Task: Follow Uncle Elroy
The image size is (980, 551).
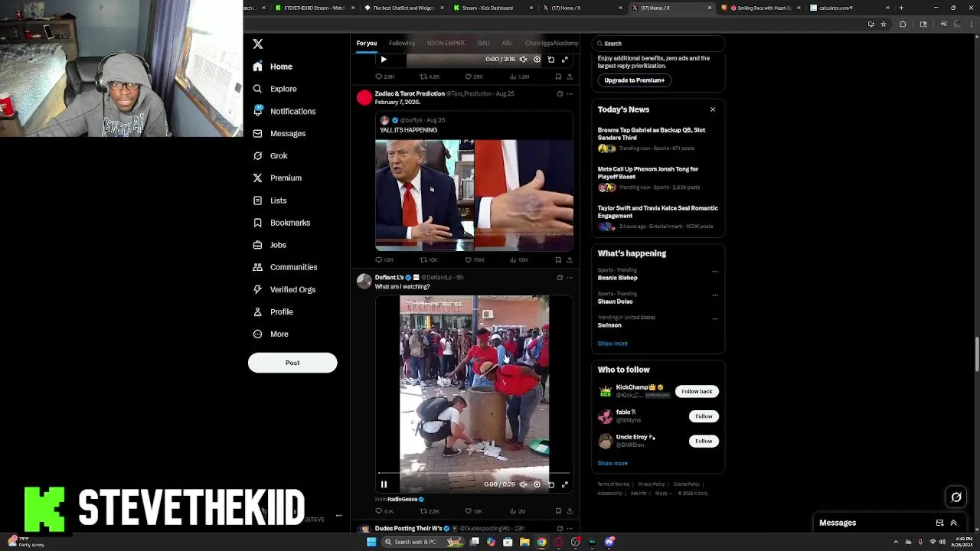Action: coord(704,441)
